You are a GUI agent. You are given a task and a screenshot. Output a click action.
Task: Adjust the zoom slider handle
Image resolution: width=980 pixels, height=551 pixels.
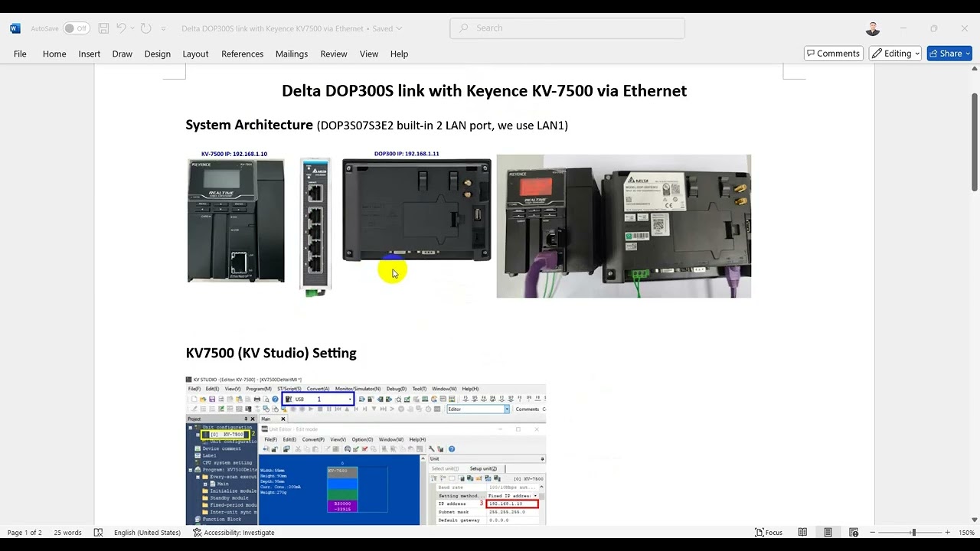click(913, 533)
